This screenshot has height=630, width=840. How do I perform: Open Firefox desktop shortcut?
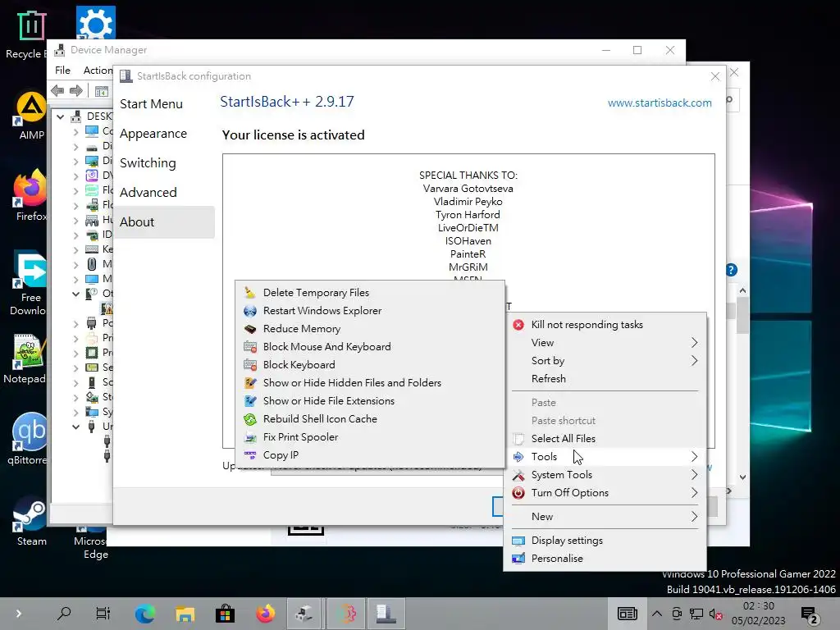31,195
